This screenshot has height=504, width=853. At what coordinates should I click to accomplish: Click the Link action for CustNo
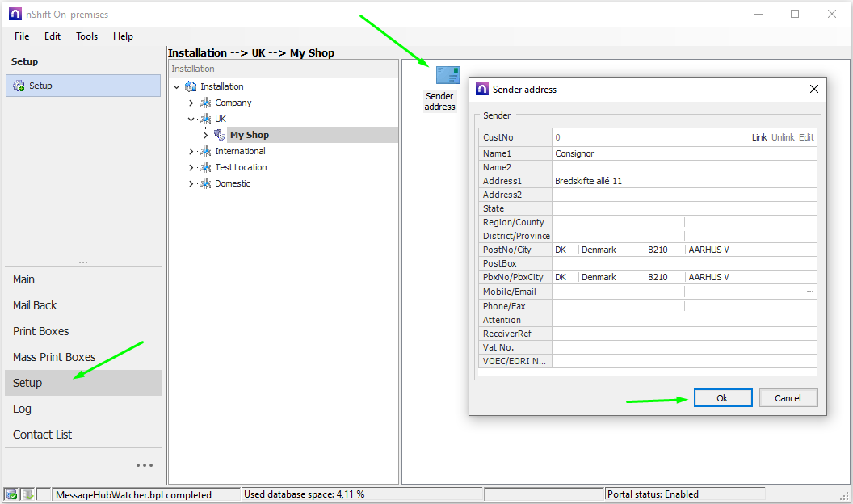(759, 137)
